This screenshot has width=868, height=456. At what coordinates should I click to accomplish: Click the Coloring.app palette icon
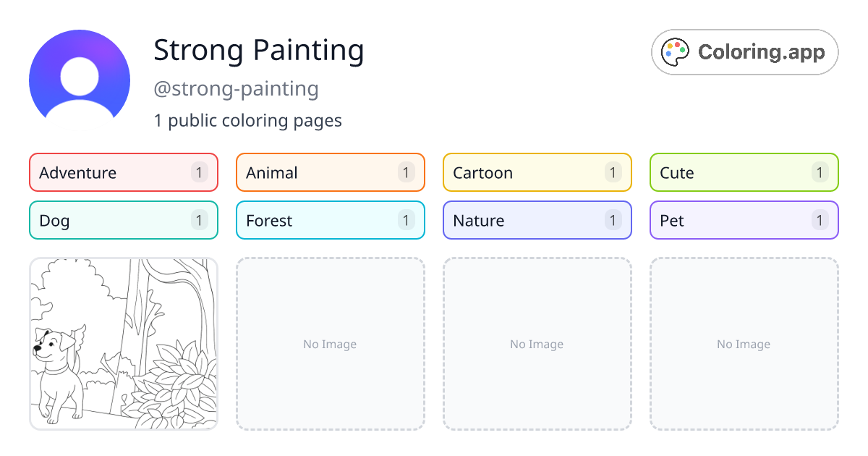675,51
